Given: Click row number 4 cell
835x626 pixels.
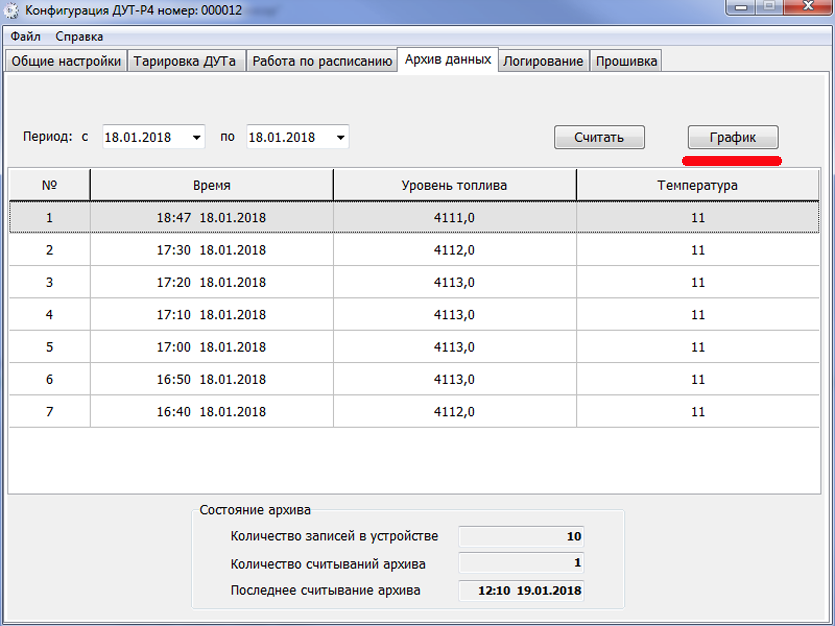Looking at the screenshot, I should coord(50,315).
